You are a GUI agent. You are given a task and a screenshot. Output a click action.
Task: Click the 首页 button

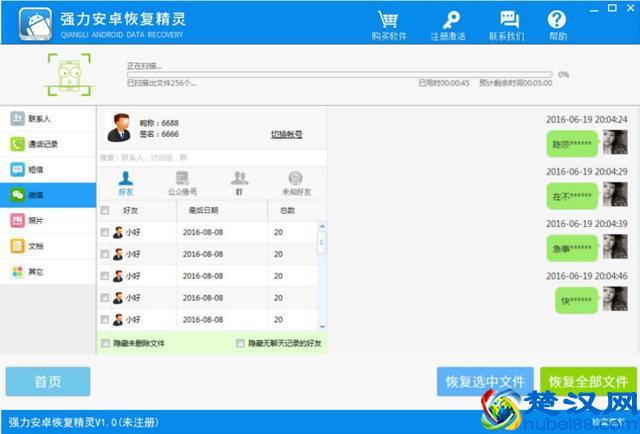click(x=48, y=382)
